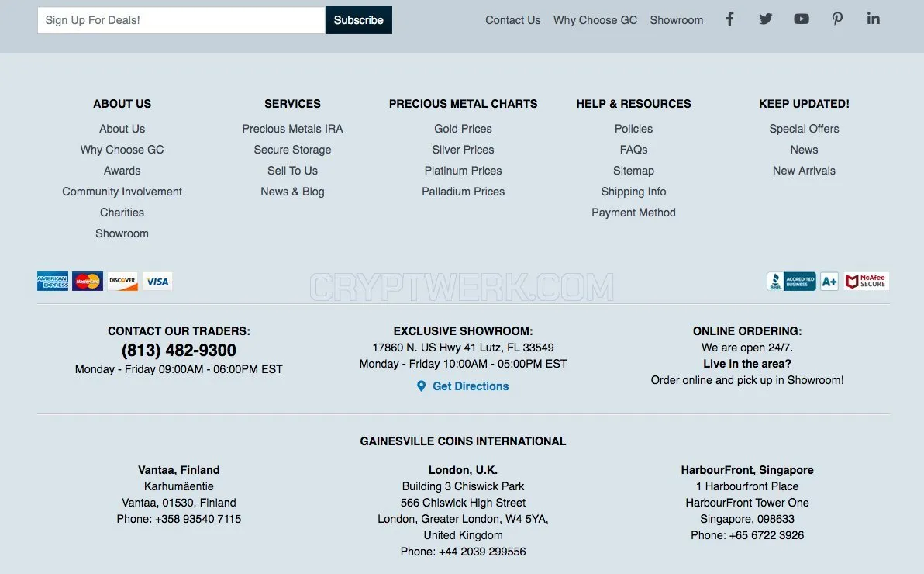Open the Precious Metals IRA link
This screenshot has width=924, height=574.
pyautogui.click(x=292, y=129)
